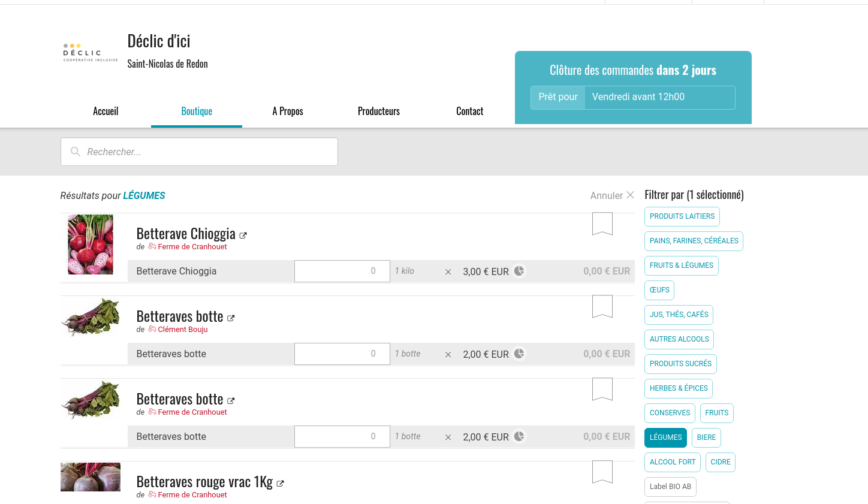Show price breakdown pie icon for Betterave Chioggia

[x=519, y=271]
